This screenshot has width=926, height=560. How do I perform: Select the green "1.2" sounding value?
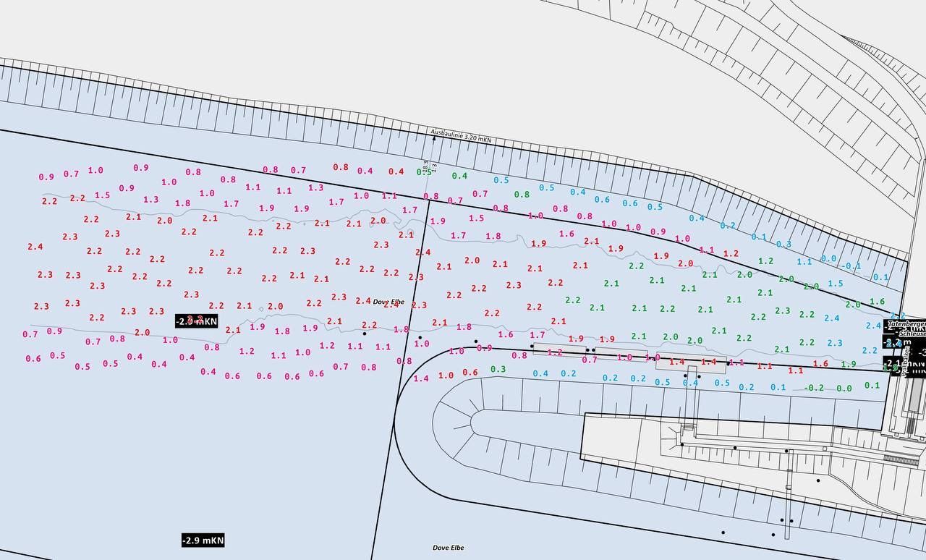point(765,261)
